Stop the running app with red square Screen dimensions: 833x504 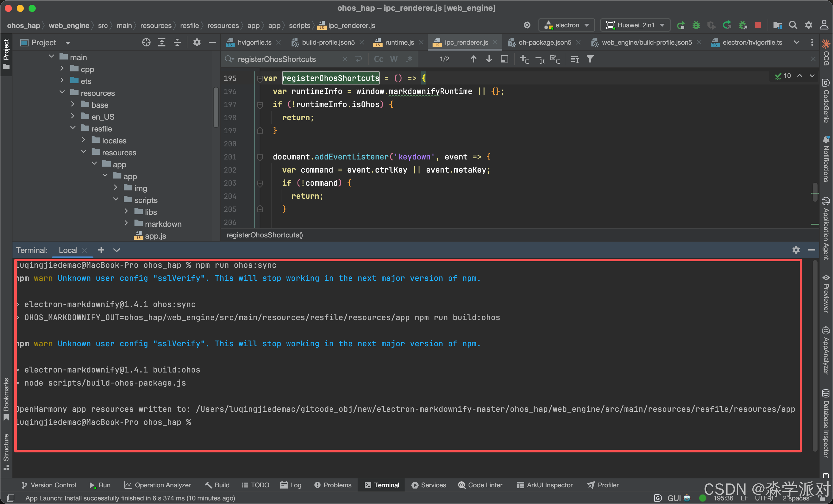[758, 25]
